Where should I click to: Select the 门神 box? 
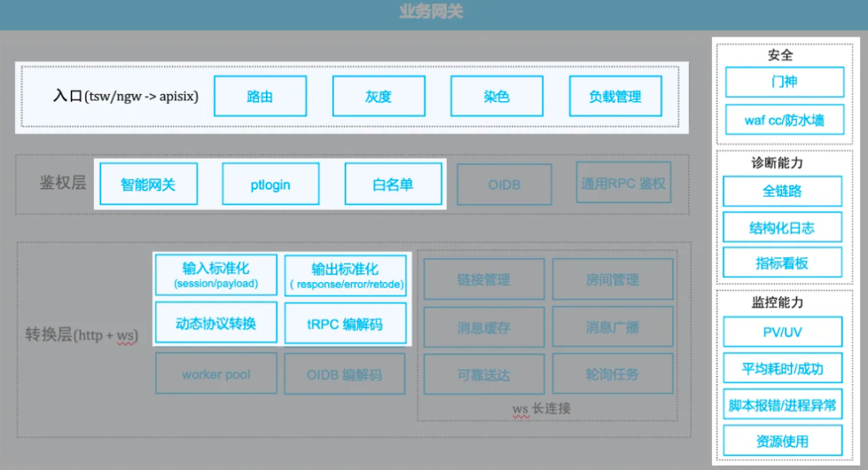(x=784, y=82)
